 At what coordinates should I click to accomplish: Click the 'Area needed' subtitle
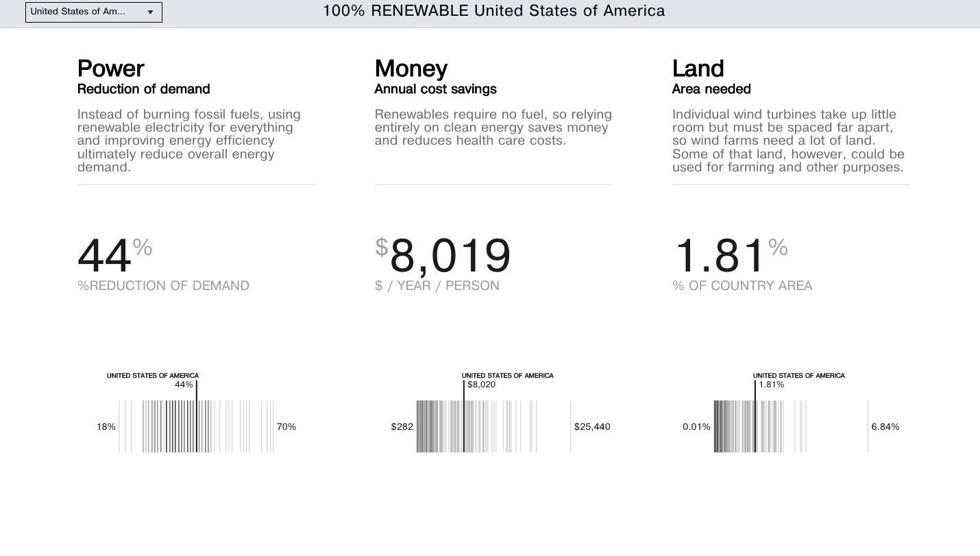[711, 89]
